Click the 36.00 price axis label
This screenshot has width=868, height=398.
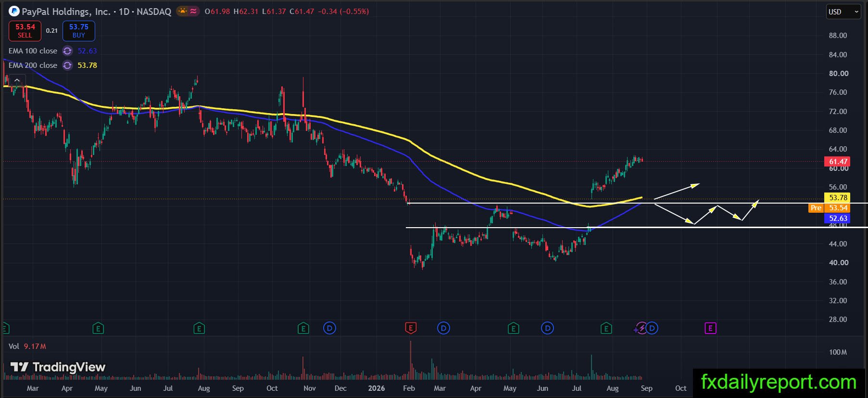point(838,282)
